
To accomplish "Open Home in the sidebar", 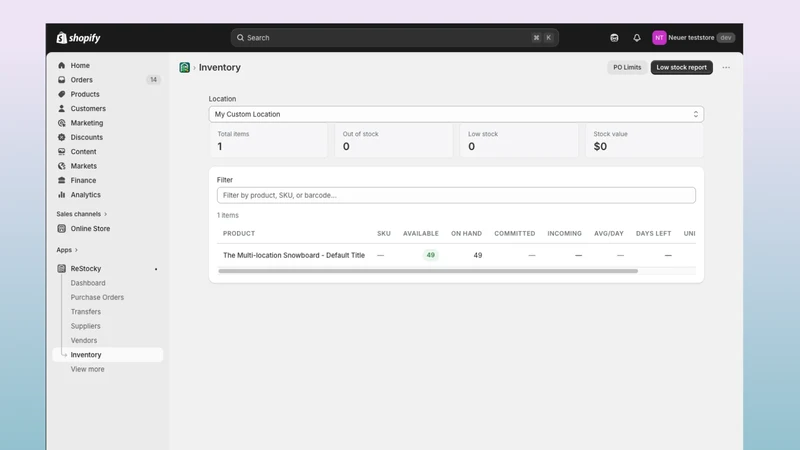I will coord(80,65).
